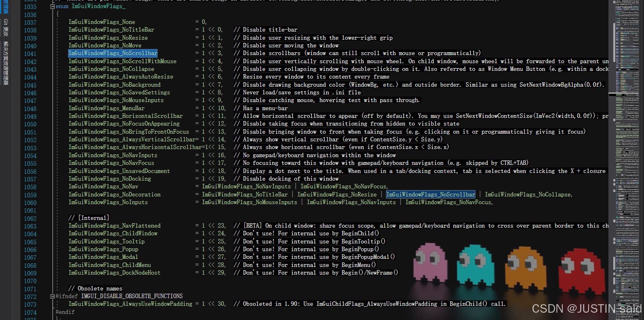Click the ImGuiWindowFlags_NoDocking enum entry
644x320 pixels.
coord(110,179)
